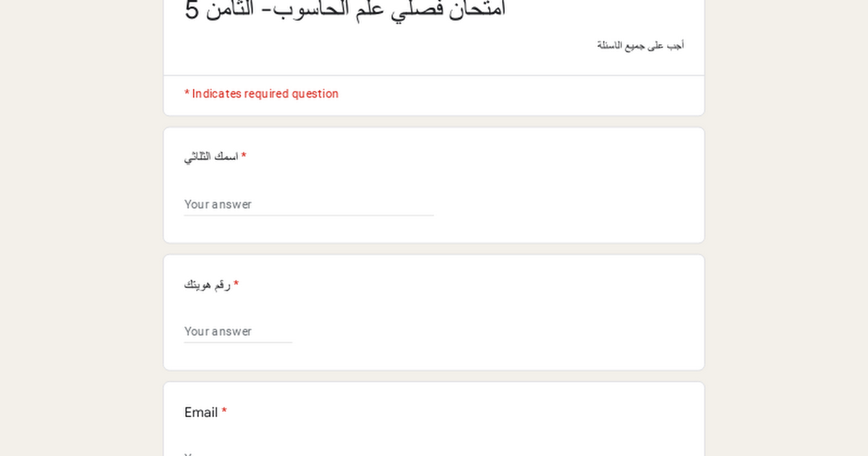Click the underline of the ID answer field
This screenshot has width=868, height=456.
238,342
